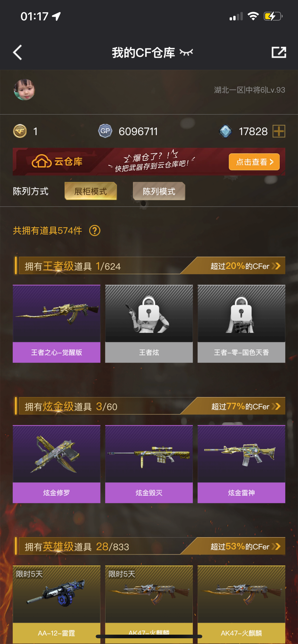Open the share icon in header
298x644 pixels.
[x=279, y=52]
